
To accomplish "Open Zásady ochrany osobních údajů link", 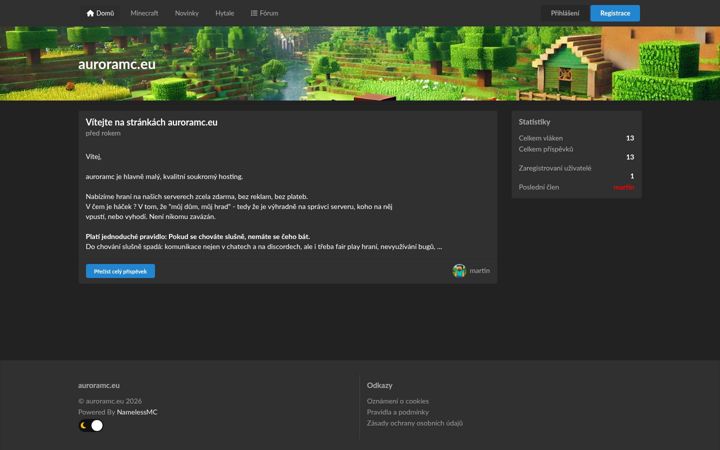I will [x=415, y=423].
